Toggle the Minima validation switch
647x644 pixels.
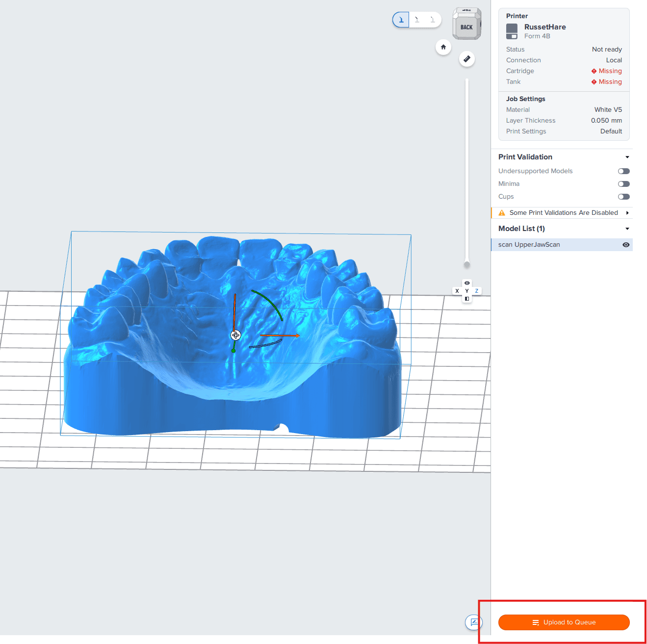click(x=623, y=184)
